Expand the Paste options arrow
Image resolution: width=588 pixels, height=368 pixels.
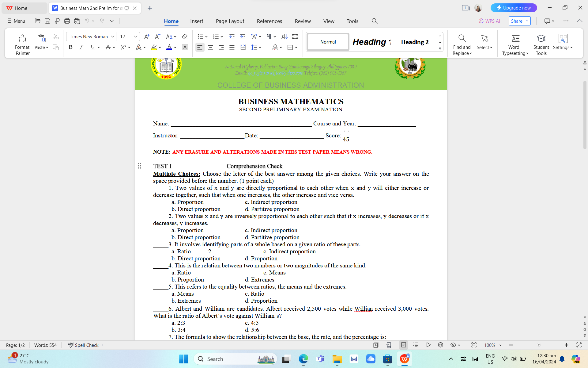(47, 48)
